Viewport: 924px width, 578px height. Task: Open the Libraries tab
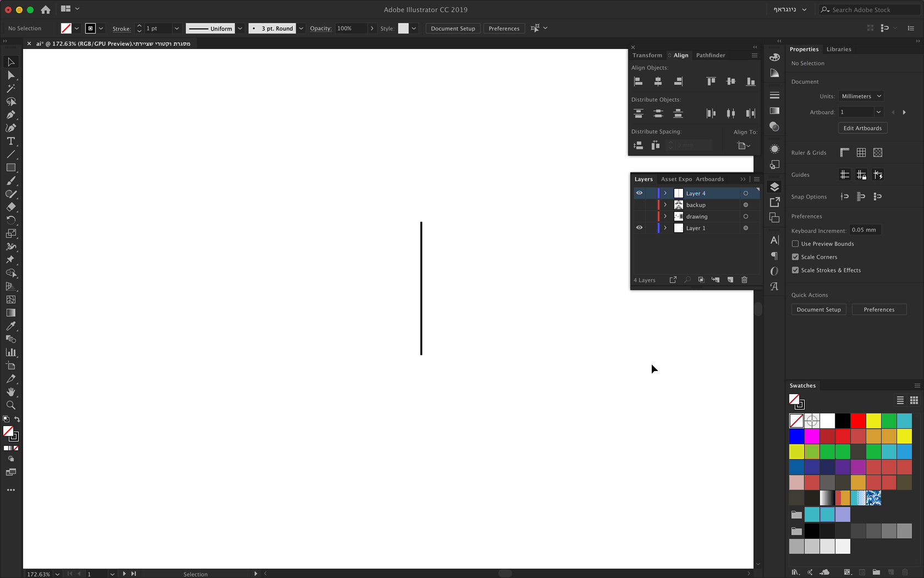[839, 50]
